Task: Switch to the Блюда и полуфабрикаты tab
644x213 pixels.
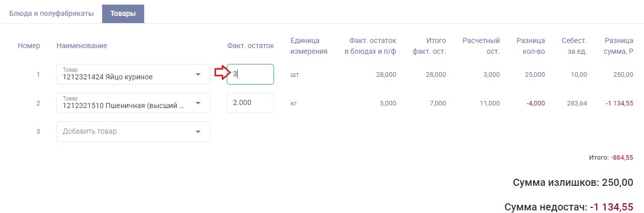Action: pos(51,14)
